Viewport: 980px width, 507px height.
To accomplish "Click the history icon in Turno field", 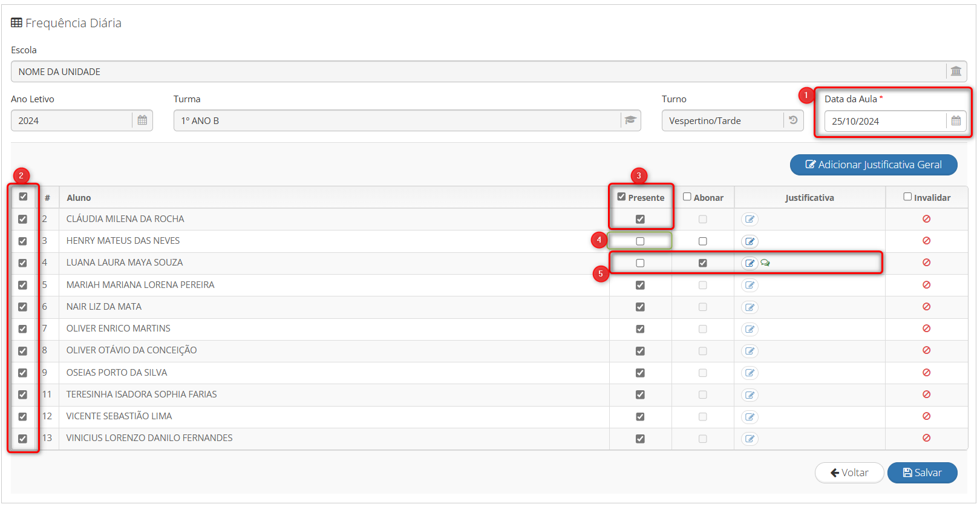I will [793, 120].
